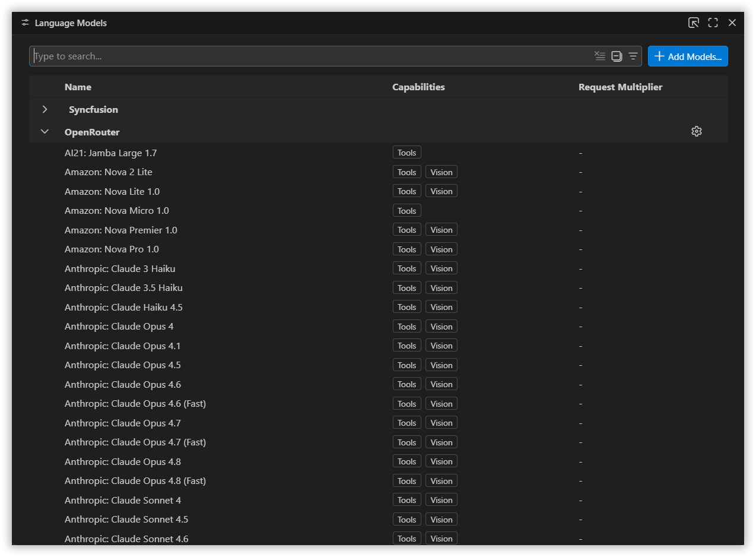
Task: Select Anthropic: Claude Opus 4.7 (Fast) row
Action: [x=379, y=442]
